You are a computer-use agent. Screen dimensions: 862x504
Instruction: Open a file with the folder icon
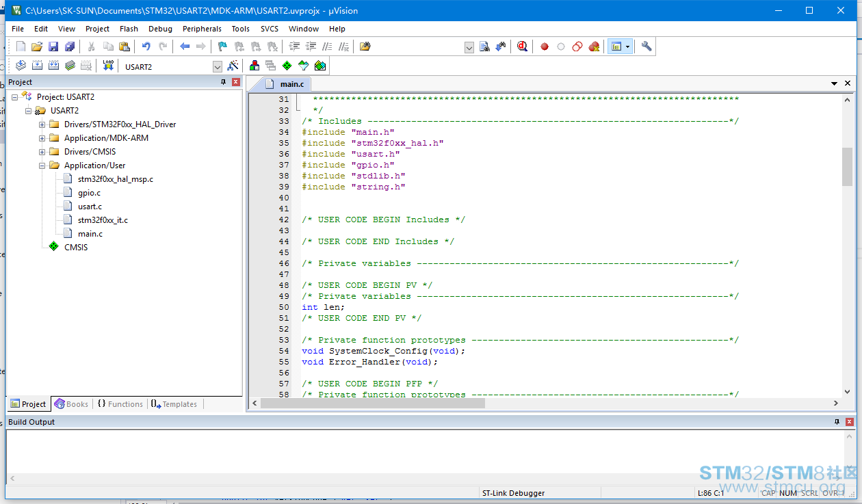pyautogui.click(x=37, y=47)
